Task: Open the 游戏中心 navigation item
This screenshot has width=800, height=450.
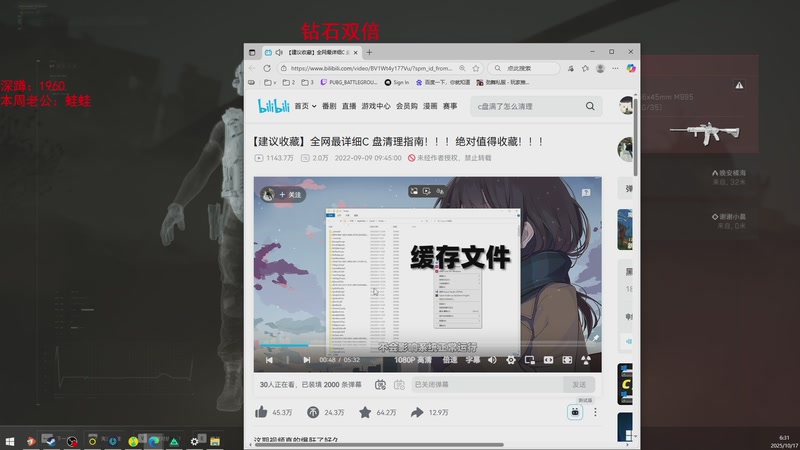Action: (376, 106)
